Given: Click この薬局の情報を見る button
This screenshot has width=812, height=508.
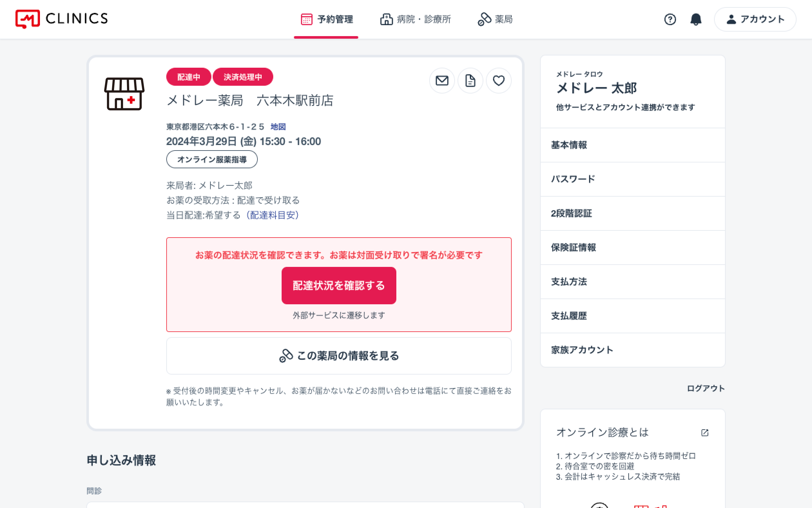Looking at the screenshot, I should point(339,356).
